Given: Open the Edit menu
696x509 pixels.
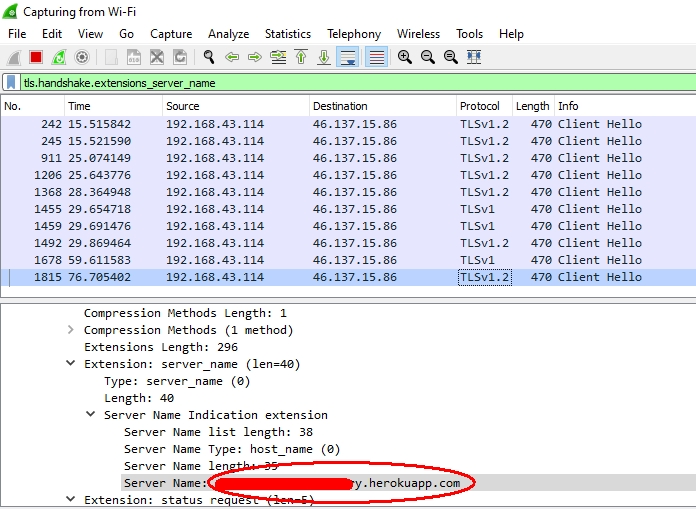Looking at the screenshot, I should (x=52, y=34).
